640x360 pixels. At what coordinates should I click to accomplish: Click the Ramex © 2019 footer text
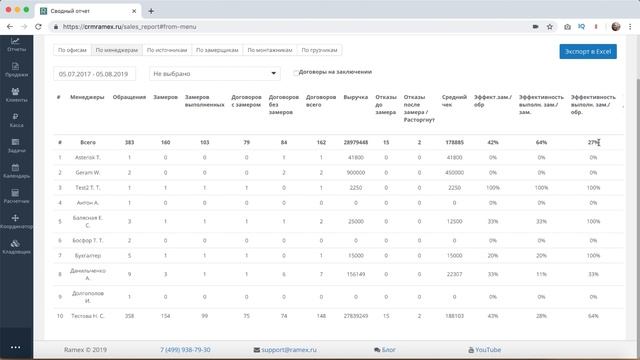(x=85, y=350)
